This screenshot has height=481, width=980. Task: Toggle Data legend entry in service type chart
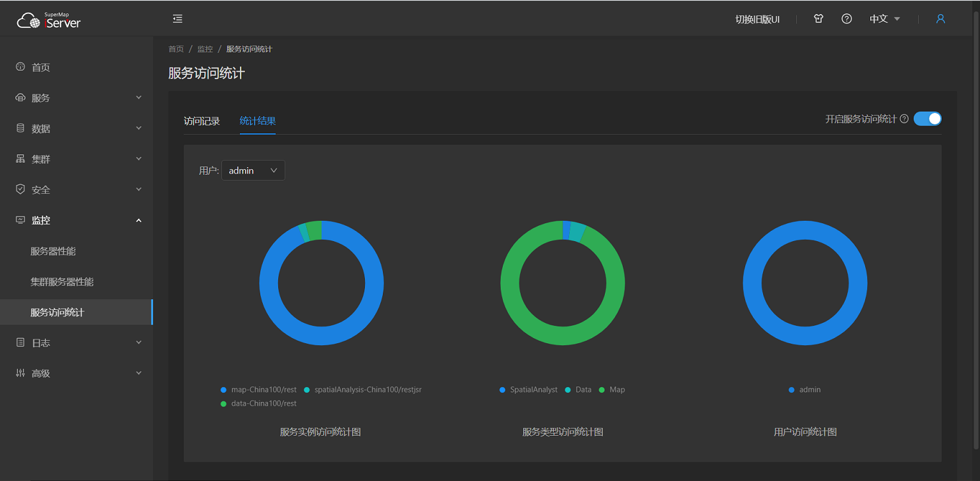coord(578,390)
